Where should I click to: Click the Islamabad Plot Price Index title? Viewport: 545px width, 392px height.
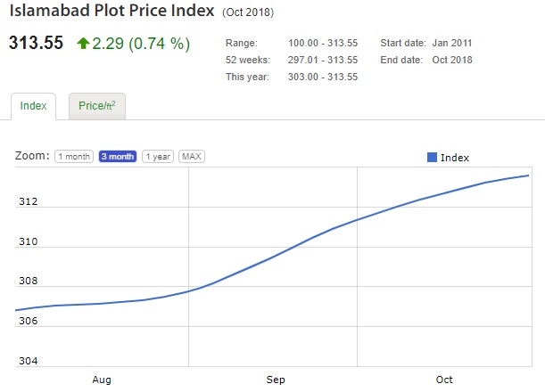click(x=111, y=13)
